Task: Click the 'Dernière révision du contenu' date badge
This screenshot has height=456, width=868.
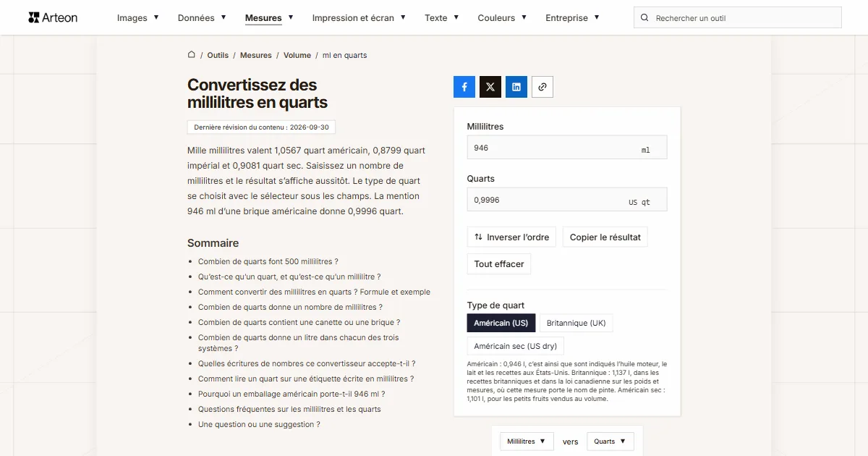Action: click(261, 127)
